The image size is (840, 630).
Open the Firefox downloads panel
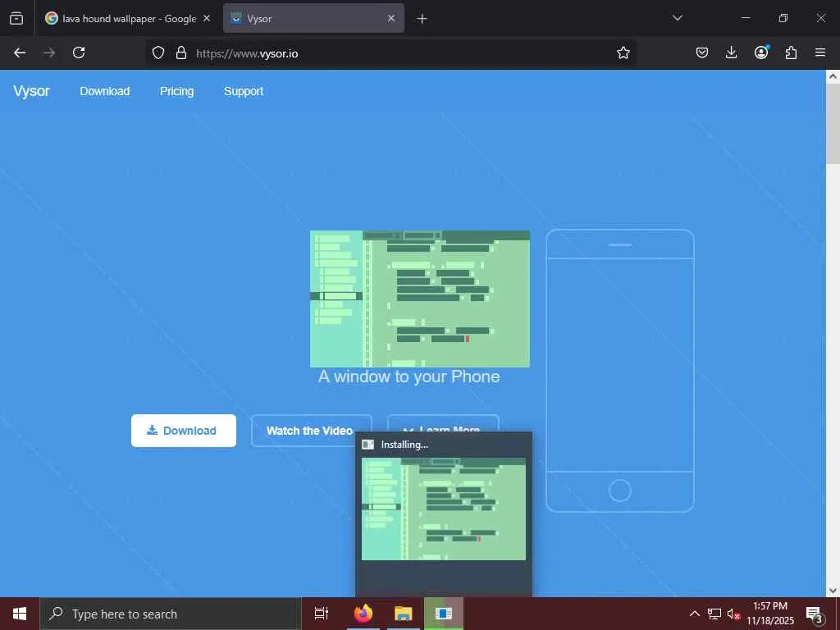pos(731,52)
